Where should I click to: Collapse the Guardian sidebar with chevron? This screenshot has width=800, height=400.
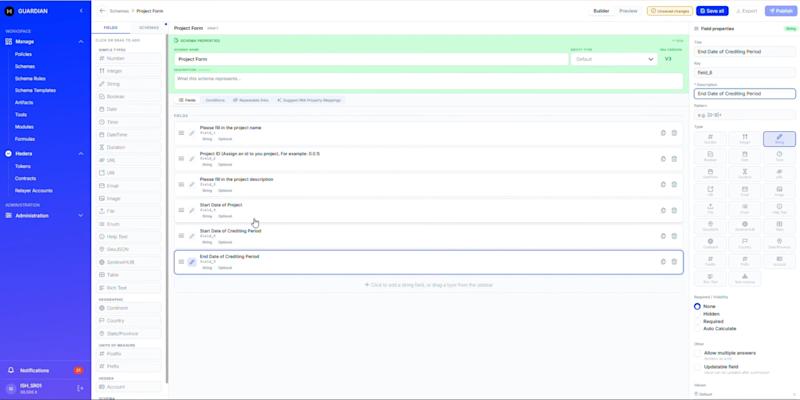point(81,11)
